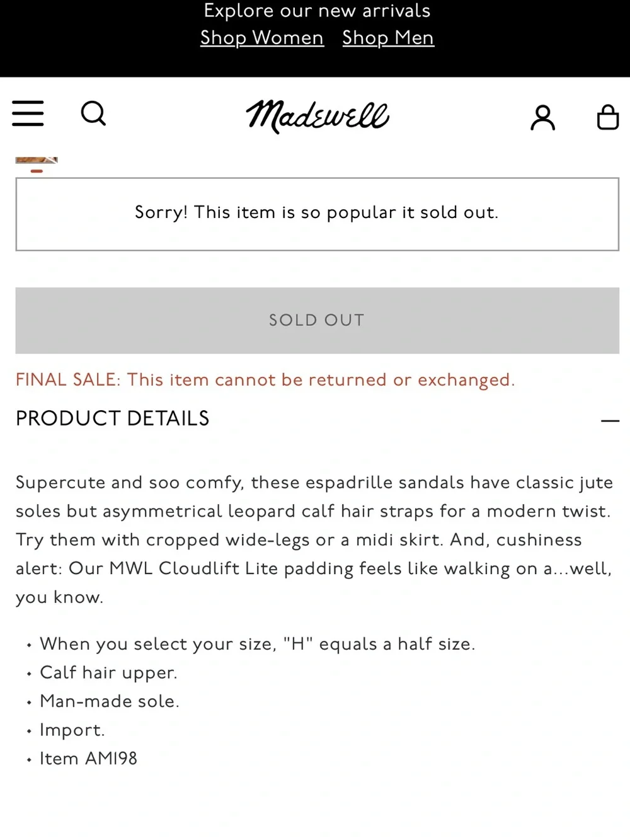The image size is (630, 840).
Task: Select the leopard color swatch
Action: click(x=37, y=161)
